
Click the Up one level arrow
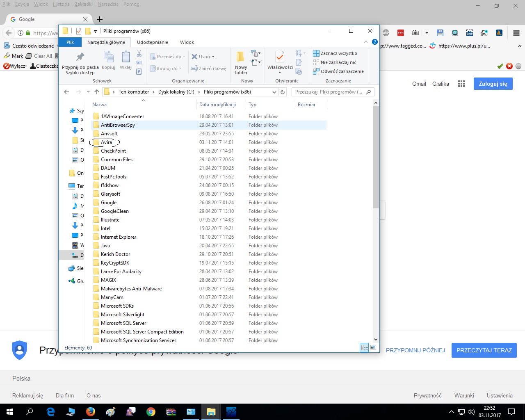tap(97, 92)
